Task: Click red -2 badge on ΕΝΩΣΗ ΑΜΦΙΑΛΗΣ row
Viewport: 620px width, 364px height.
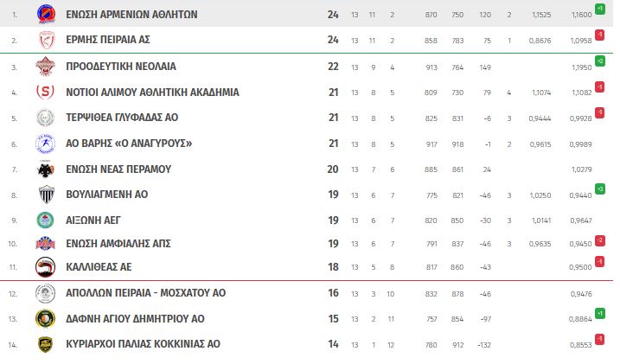Action: point(600,240)
